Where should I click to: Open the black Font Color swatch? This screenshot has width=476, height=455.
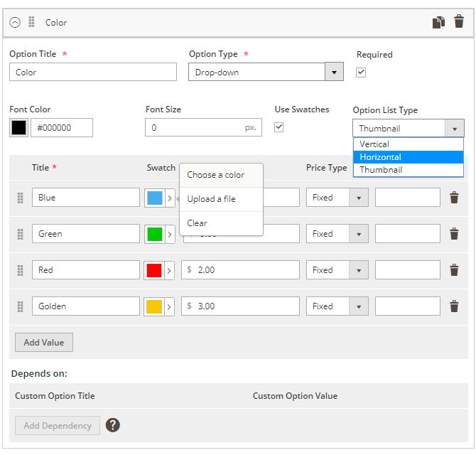[18, 127]
